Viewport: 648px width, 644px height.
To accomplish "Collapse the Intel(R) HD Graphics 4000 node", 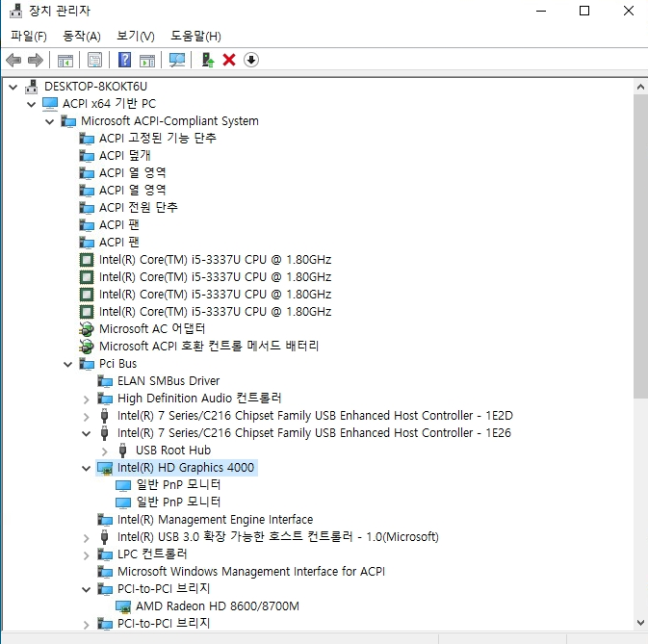I will pos(86,469).
